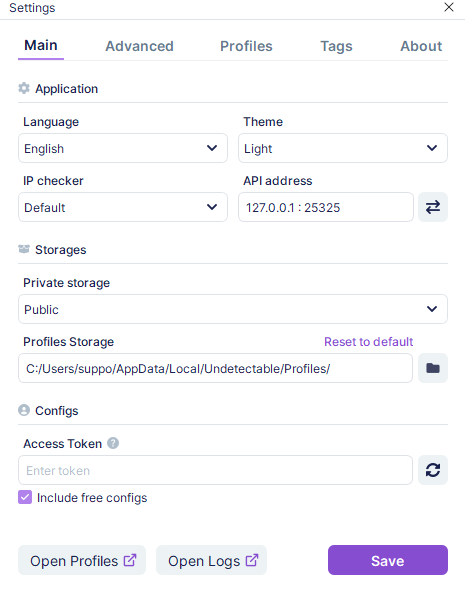Switch to the Advanced tab
The image size is (465, 590).
139,46
